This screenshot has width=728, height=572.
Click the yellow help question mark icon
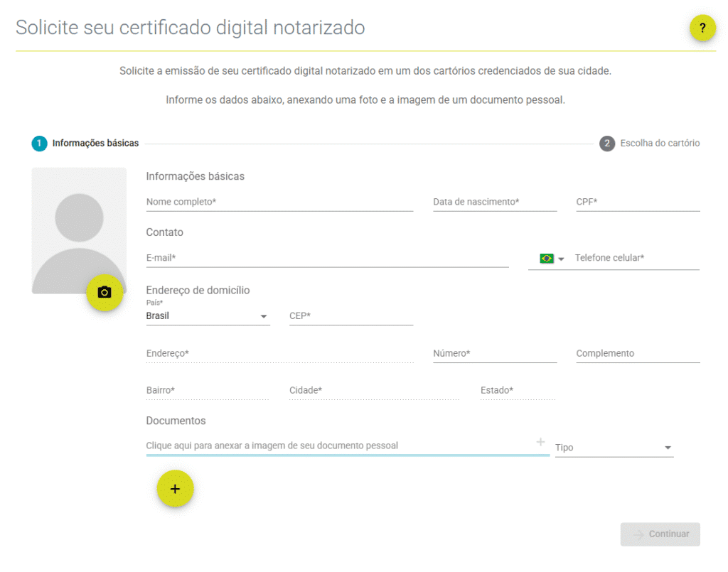702,28
